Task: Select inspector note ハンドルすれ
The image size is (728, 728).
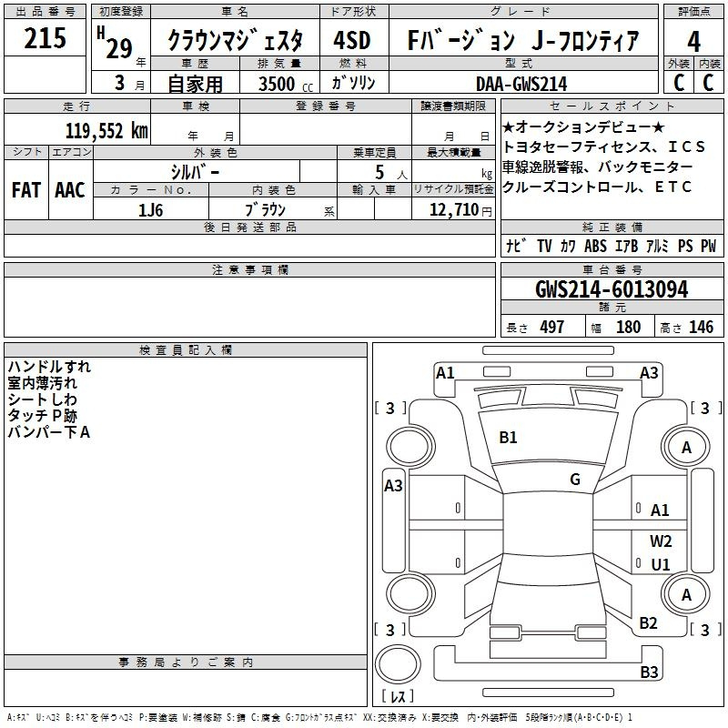Action: click(x=49, y=367)
